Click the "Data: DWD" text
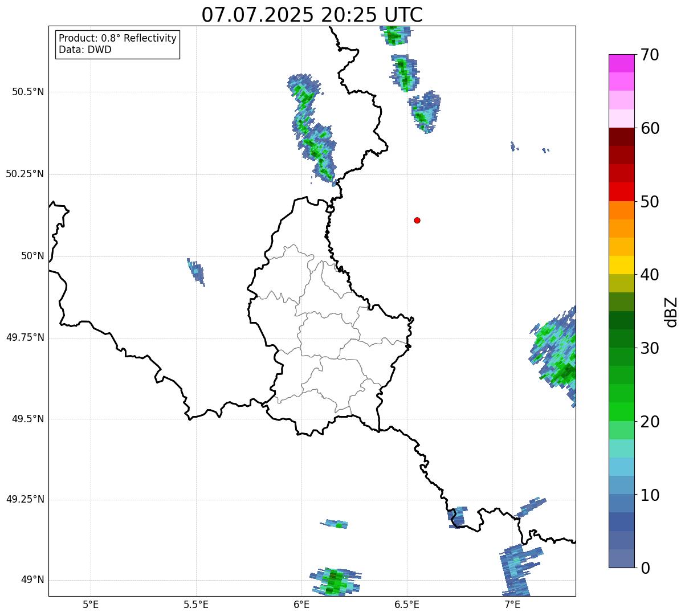Screen dimensions: 685x616 [x=85, y=50]
